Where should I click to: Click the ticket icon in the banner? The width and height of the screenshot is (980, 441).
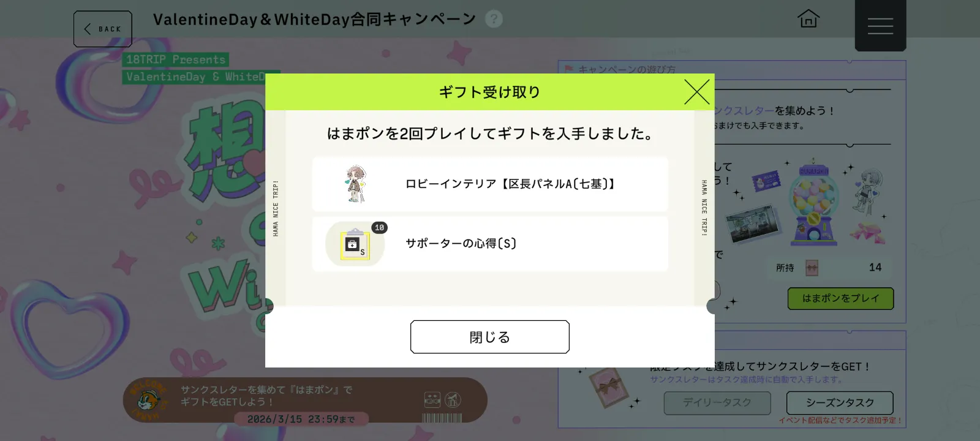pyautogui.click(x=432, y=400)
